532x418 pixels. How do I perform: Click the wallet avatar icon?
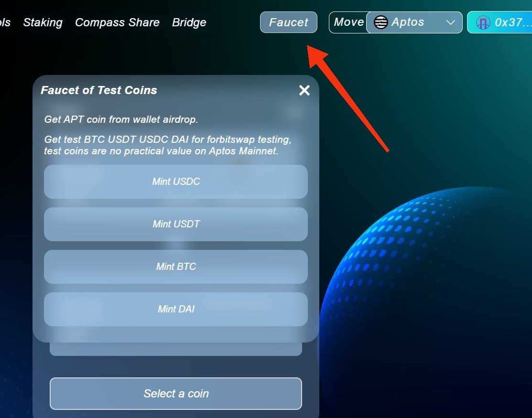coord(483,22)
